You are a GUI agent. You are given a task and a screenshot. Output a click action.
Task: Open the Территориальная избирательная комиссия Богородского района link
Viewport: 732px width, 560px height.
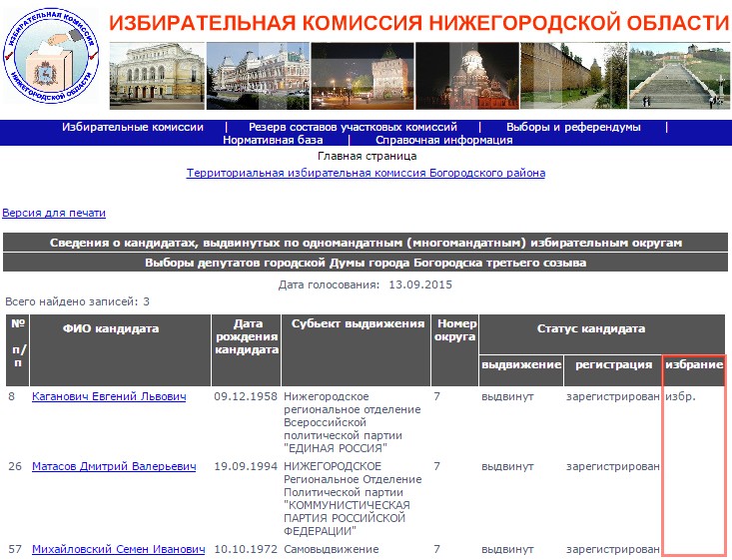[x=366, y=173]
